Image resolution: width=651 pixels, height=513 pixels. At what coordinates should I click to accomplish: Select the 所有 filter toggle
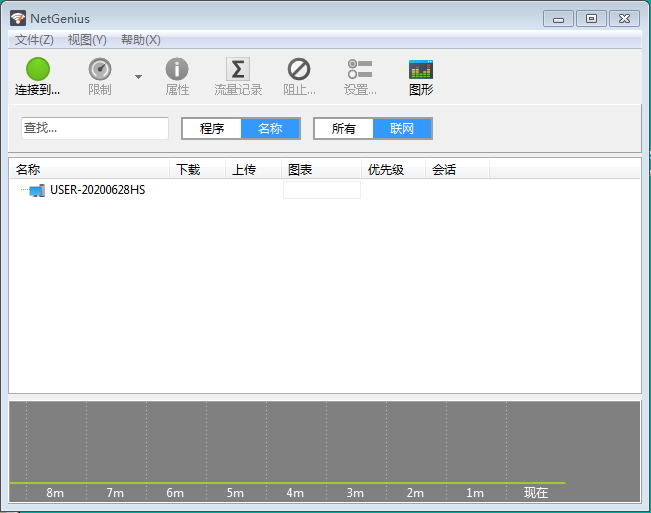(x=344, y=129)
